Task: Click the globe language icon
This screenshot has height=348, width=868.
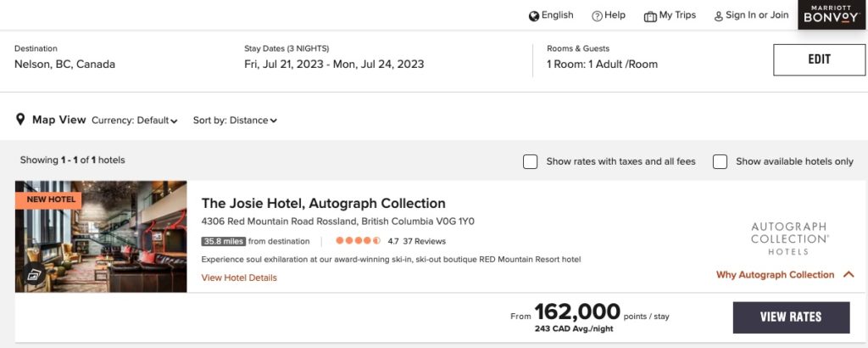Action: 534,16
